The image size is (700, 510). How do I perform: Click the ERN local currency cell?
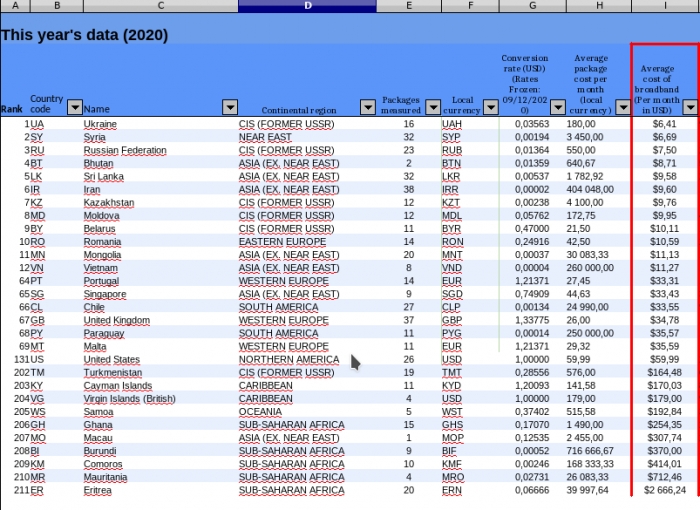(470, 490)
